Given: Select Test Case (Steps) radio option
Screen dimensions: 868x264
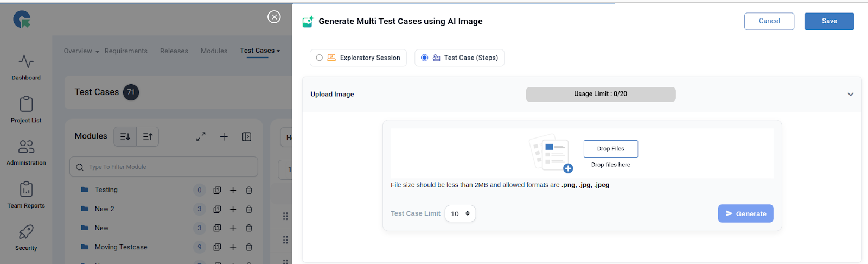Looking at the screenshot, I should point(425,58).
